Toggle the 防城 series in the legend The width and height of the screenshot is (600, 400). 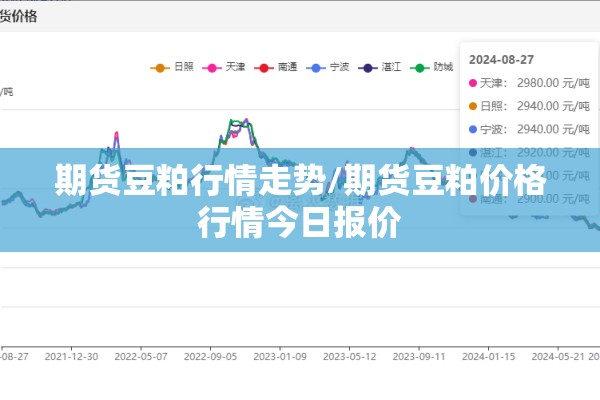(x=432, y=67)
